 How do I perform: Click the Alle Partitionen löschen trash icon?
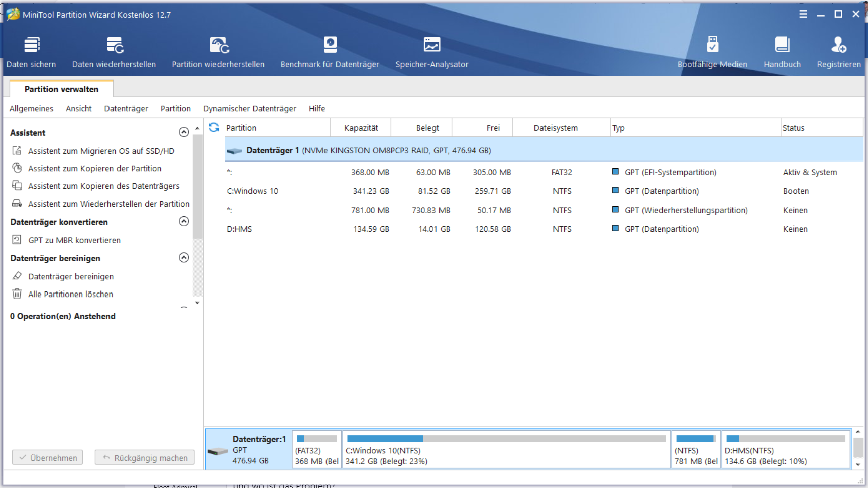coord(17,294)
